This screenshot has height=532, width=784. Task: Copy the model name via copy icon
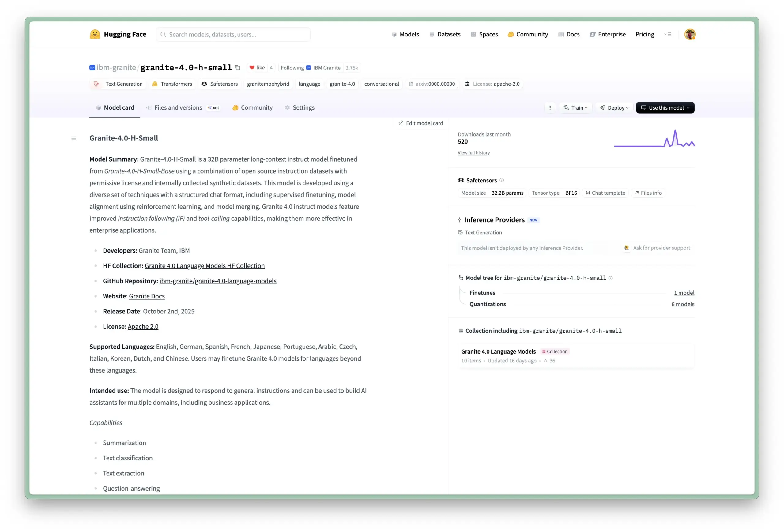click(237, 67)
